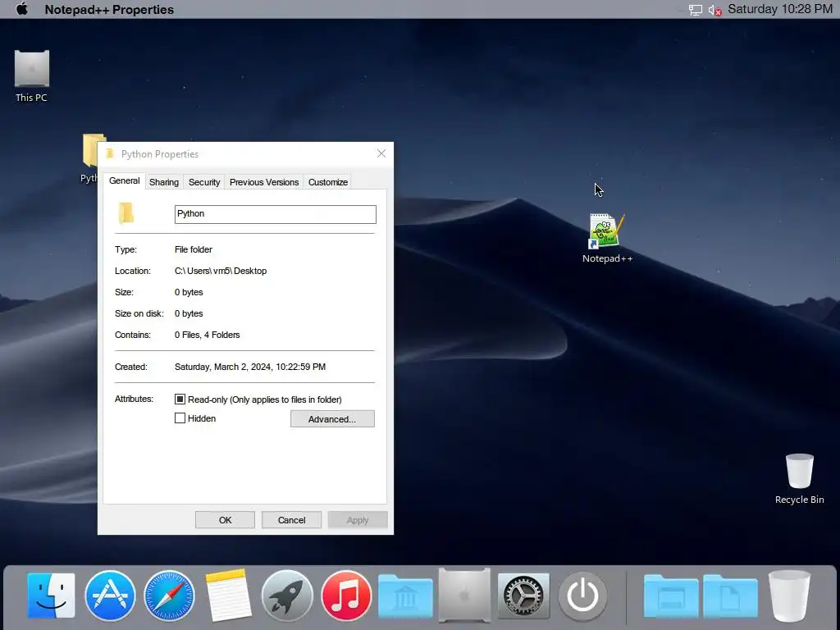
Task: Click the Saturday 10:28 PM clock
Action: tap(779, 9)
